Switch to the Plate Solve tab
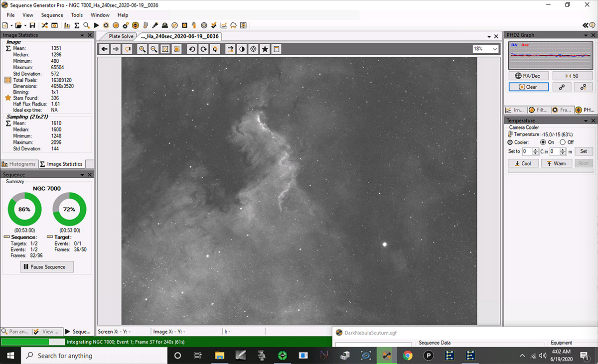 (x=121, y=36)
